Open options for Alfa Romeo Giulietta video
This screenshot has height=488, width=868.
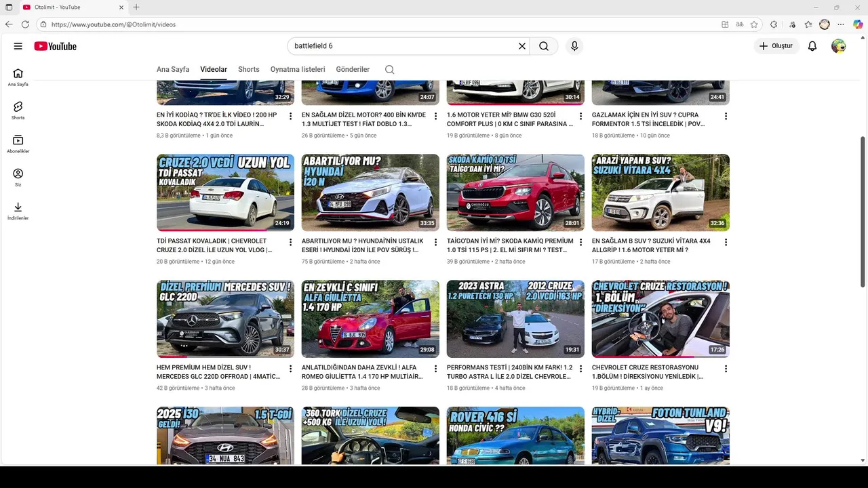[x=436, y=369]
